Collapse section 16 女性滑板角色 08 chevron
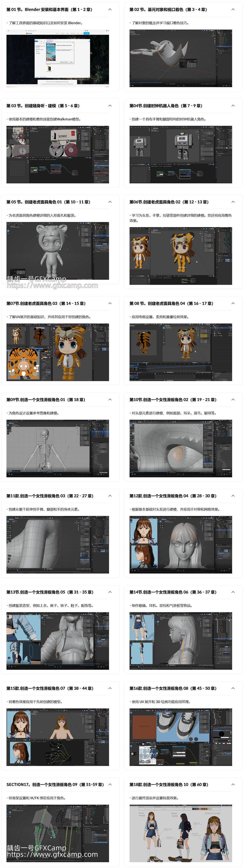 click(233, 689)
